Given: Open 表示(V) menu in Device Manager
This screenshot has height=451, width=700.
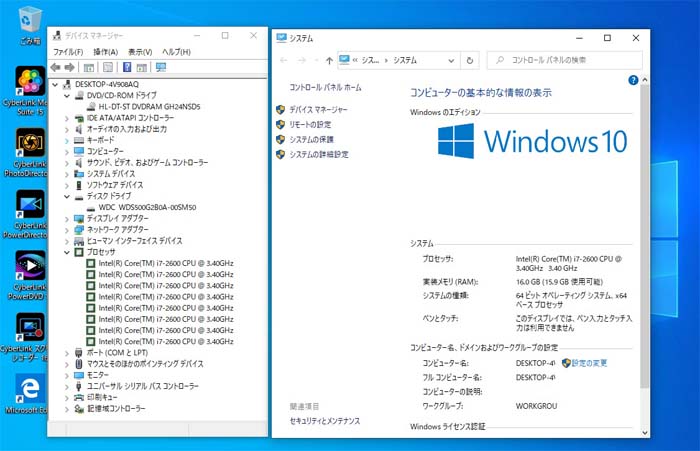Looking at the screenshot, I should (x=140, y=52).
